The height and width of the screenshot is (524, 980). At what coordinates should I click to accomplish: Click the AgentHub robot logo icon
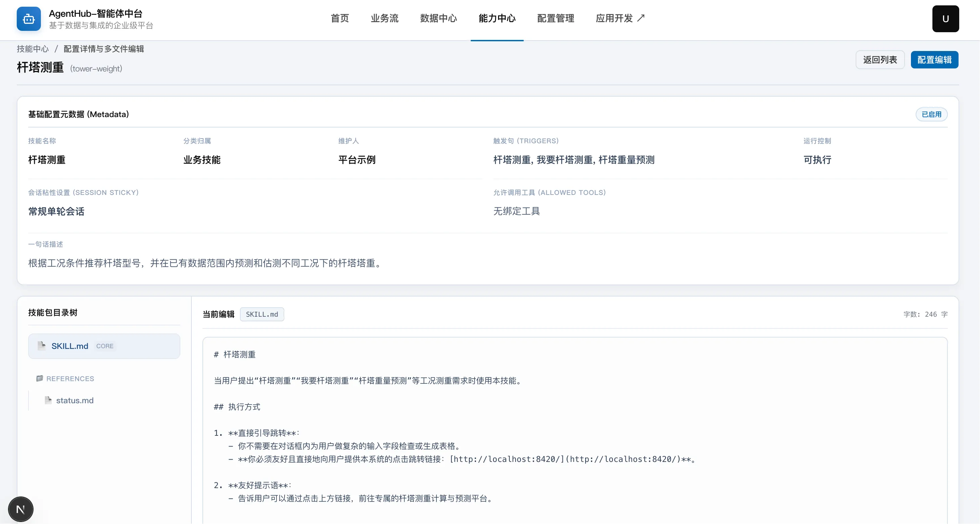click(28, 19)
